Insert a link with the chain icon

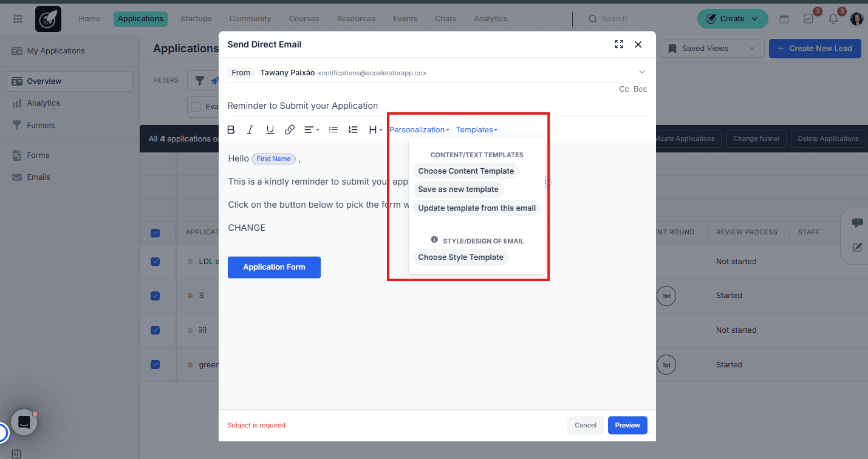(x=290, y=129)
